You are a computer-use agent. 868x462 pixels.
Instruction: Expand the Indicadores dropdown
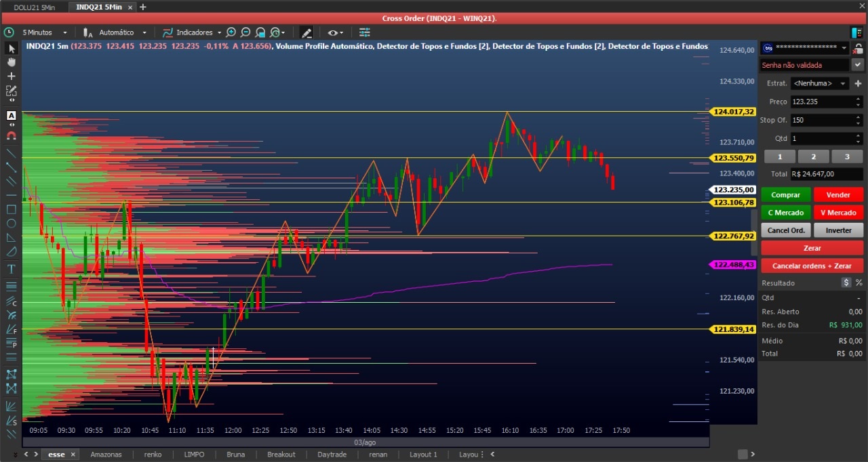click(194, 33)
